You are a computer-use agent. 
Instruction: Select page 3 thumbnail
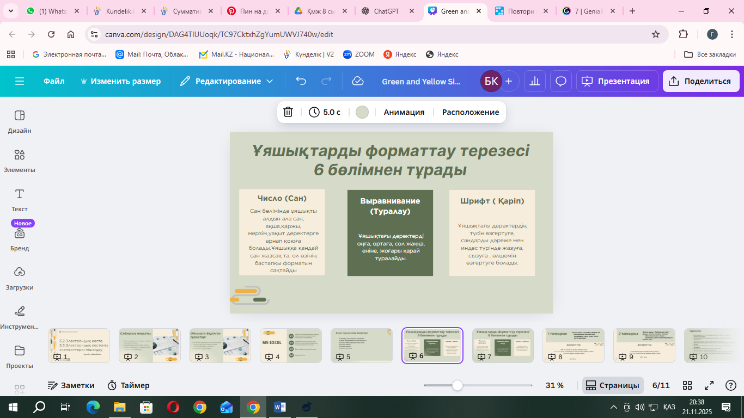[220, 345]
